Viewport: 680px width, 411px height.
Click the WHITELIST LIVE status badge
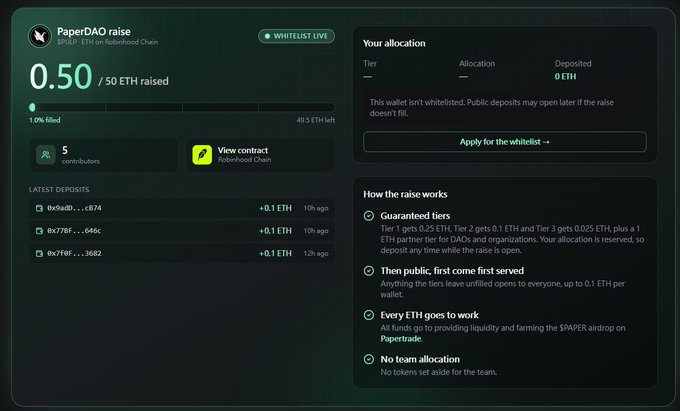(297, 36)
